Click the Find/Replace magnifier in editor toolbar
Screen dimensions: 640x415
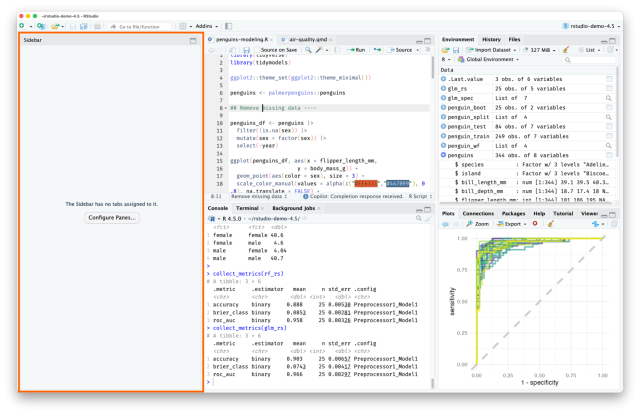[308, 50]
